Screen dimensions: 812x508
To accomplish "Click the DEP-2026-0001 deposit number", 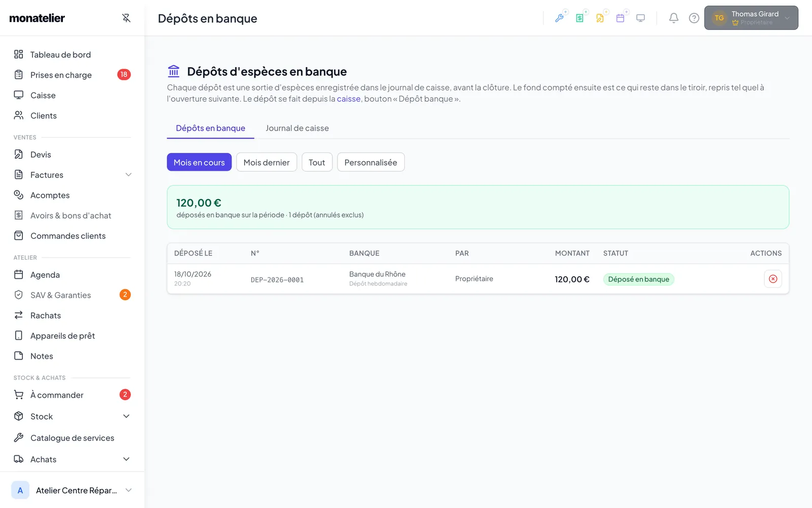I will point(277,280).
